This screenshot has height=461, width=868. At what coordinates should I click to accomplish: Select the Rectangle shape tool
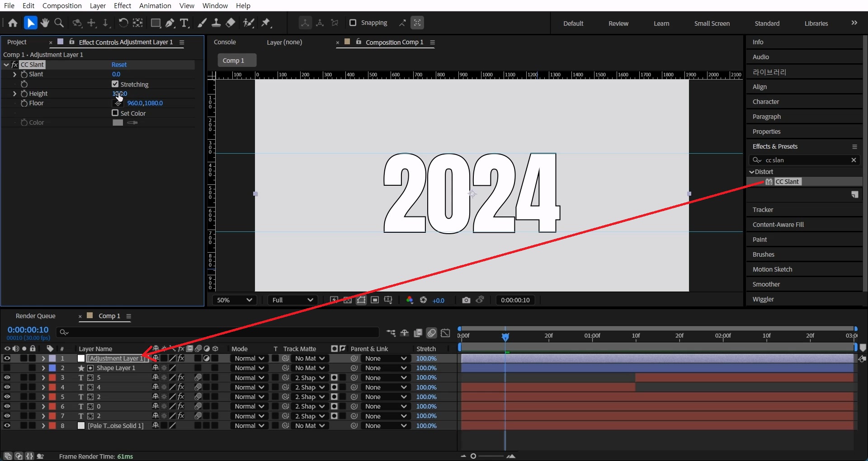tap(156, 23)
